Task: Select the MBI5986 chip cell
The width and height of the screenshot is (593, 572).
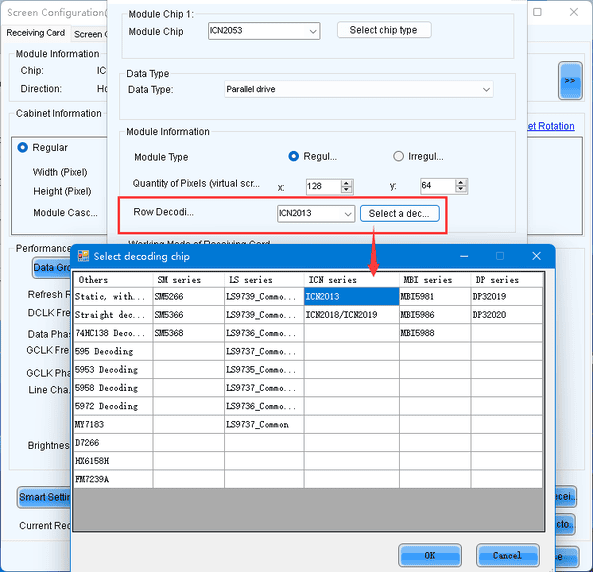Action: click(435, 315)
